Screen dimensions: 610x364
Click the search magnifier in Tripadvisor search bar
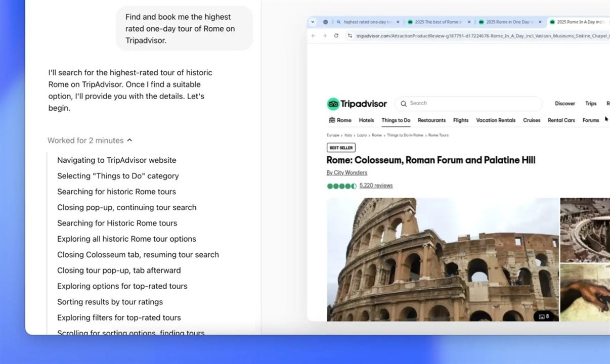404,104
